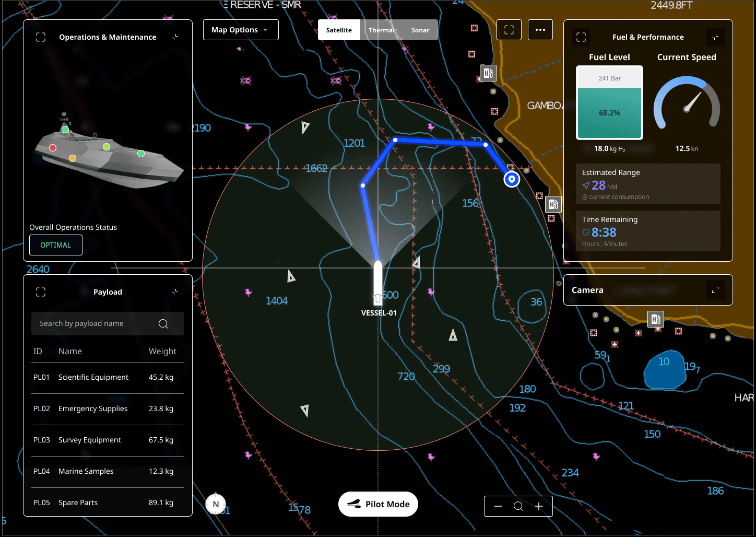Open the Map Options dropdown
Viewport: 756px width, 537px height.
(240, 30)
